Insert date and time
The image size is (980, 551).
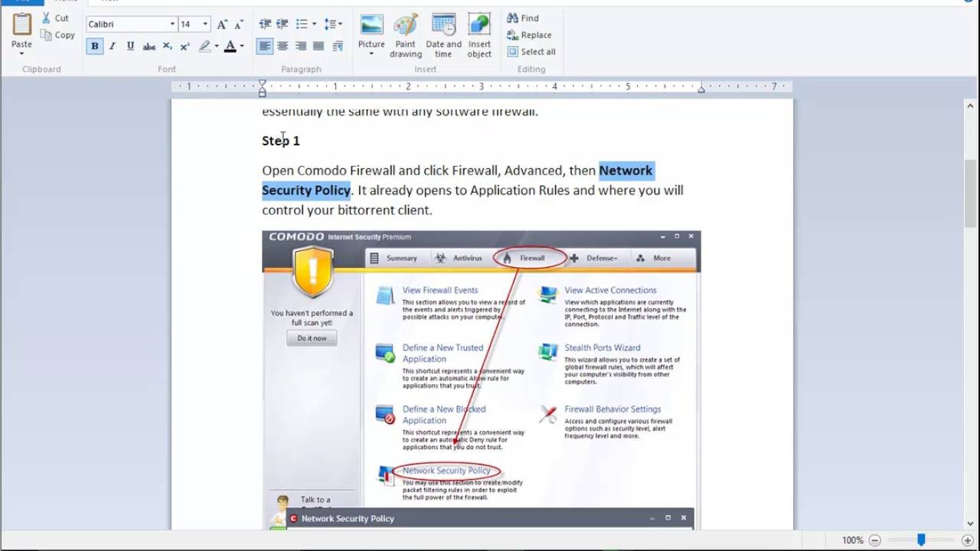(443, 35)
